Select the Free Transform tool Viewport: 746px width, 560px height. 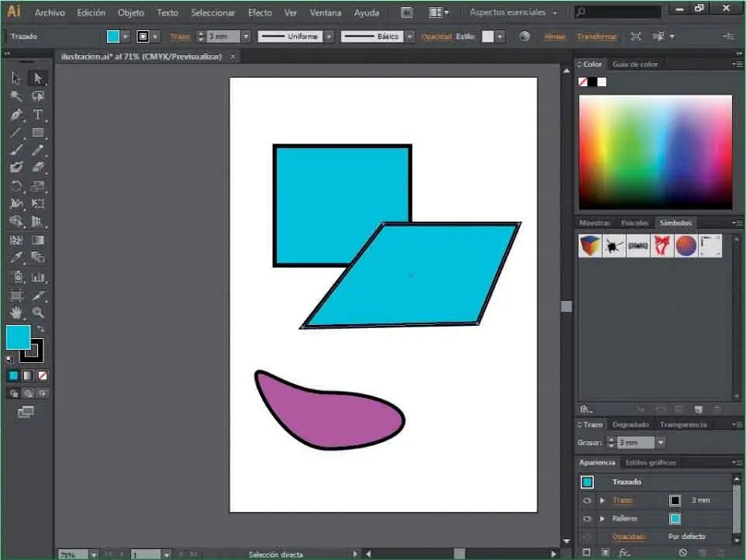37,204
